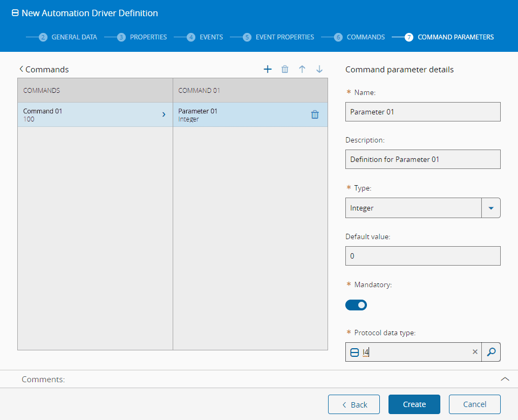Image resolution: width=518 pixels, height=420 pixels.
Task: Move parameter down with arrow icon
Action: [x=319, y=69]
